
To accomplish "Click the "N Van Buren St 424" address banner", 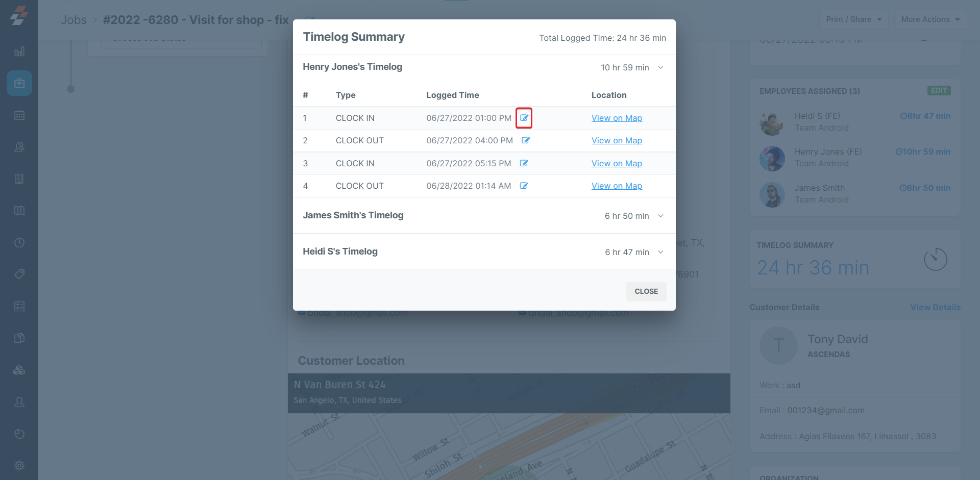I will pyautogui.click(x=509, y=393).
